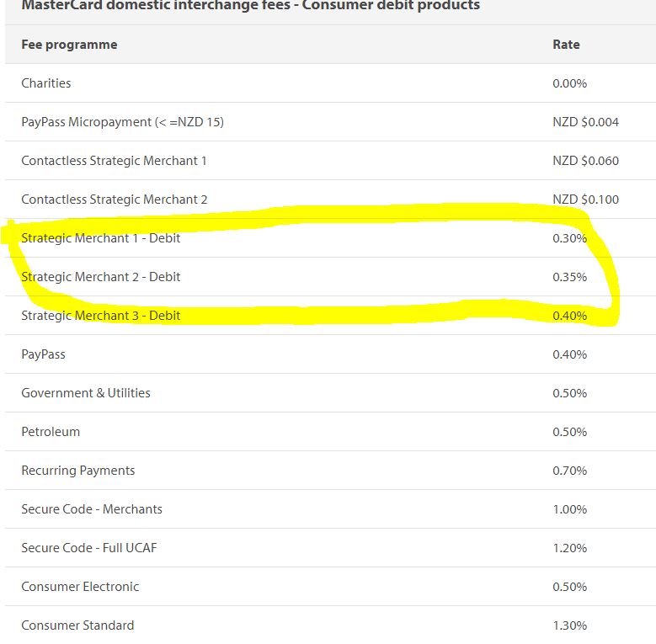Click Strategic Merchant 3 - Debit entry
Viewport: 656px width, 644px height.
[100, 316]
